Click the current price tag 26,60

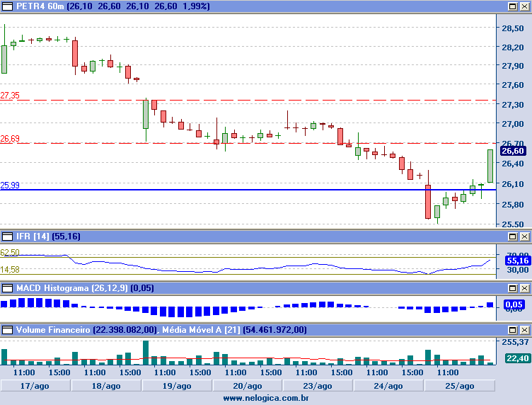click(512, 151)
